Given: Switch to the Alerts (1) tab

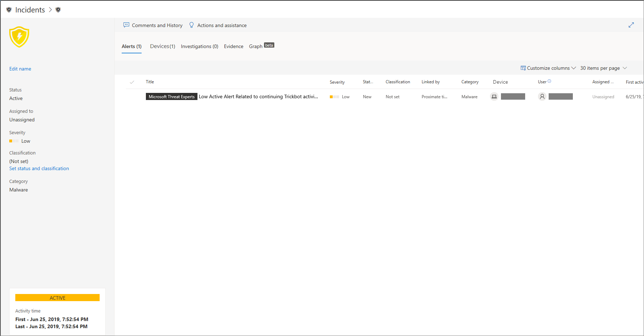Looking at the screenshot, I should pos(132,46).
